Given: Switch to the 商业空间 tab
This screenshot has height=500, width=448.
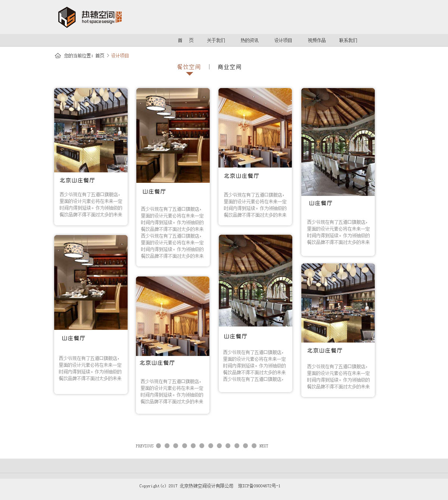Looking at the screenshot, I should tap(229, 67).
